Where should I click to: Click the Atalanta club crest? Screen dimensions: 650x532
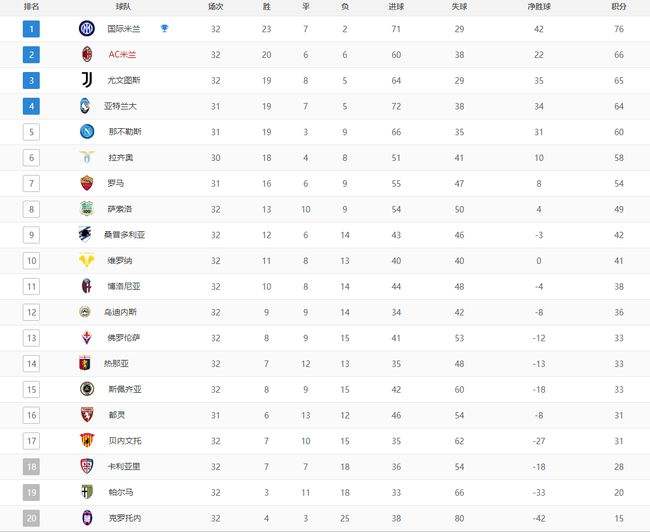(x=85, y=106)
